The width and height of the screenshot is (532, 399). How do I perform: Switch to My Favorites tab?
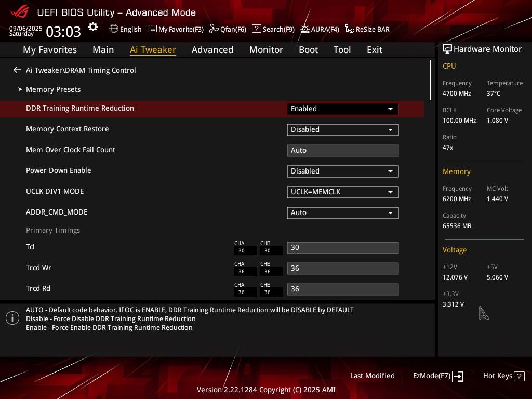pos(50,50)
